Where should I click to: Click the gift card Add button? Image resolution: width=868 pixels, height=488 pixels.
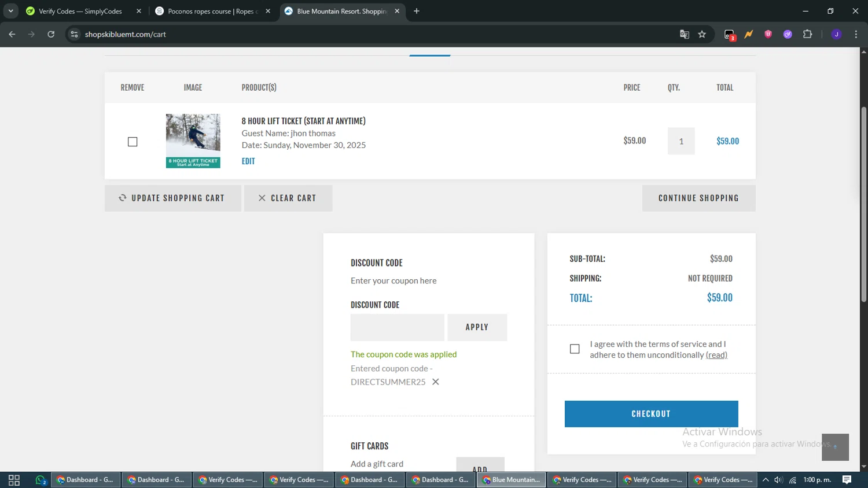pyautogui.click(x=480, y=465)
